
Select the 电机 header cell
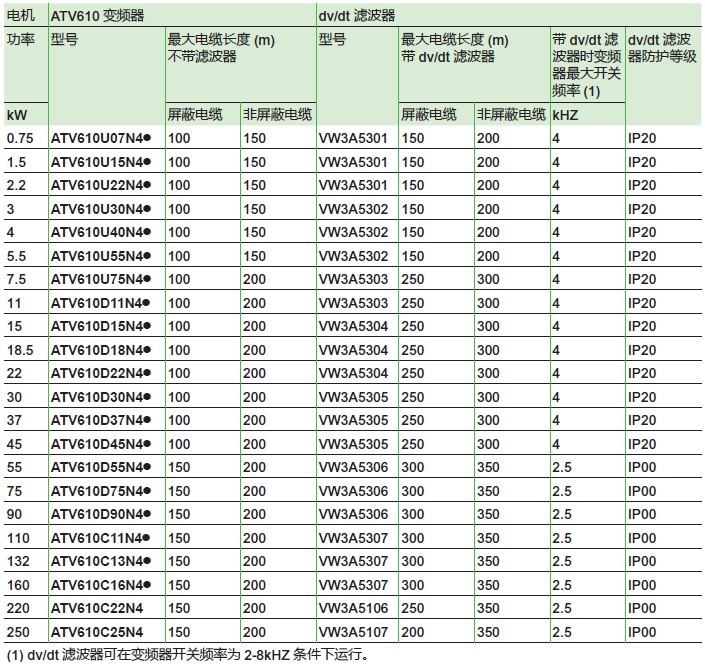(20, 16)
